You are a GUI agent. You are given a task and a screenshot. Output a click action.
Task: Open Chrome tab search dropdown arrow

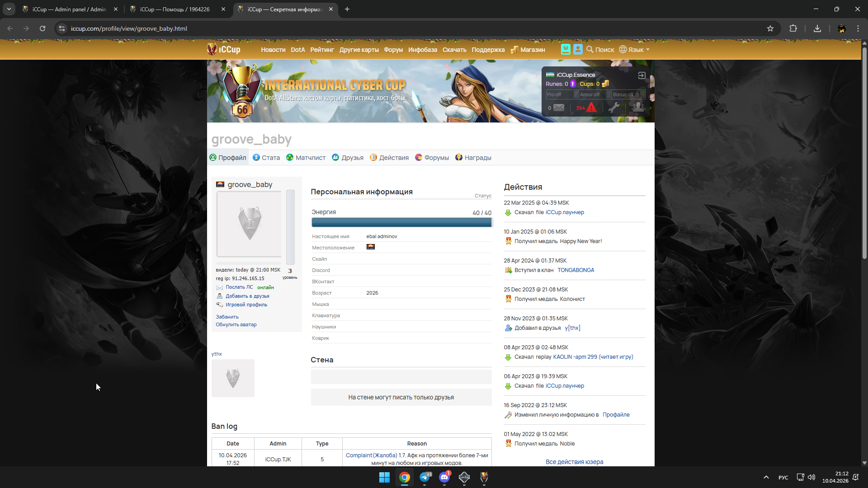(9, 9)
